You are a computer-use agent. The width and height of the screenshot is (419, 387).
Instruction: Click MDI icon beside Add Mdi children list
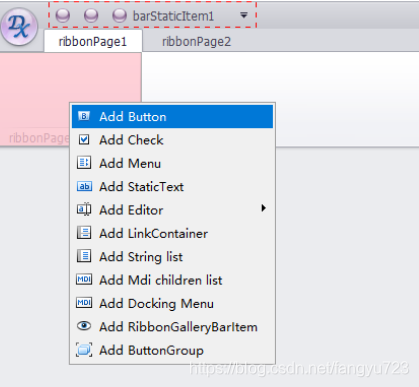click(84, 279)
